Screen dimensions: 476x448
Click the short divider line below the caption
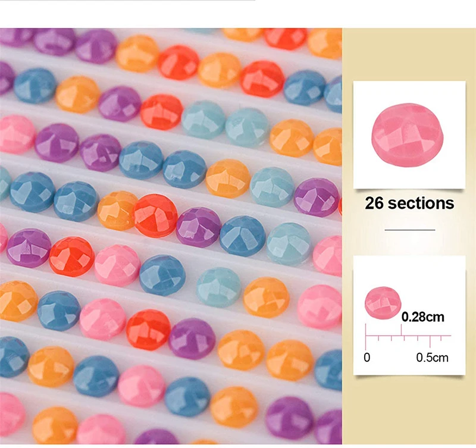tap(409, 229)
